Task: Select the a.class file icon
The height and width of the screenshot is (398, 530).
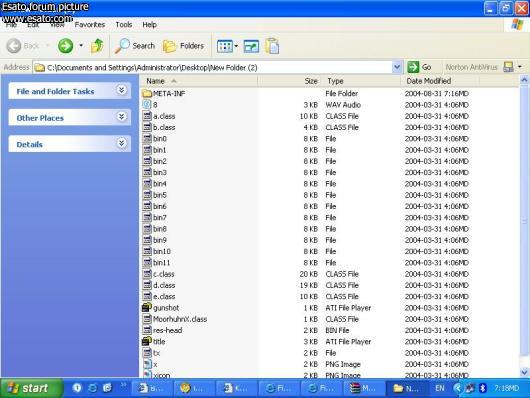Action: coord(147,116)
